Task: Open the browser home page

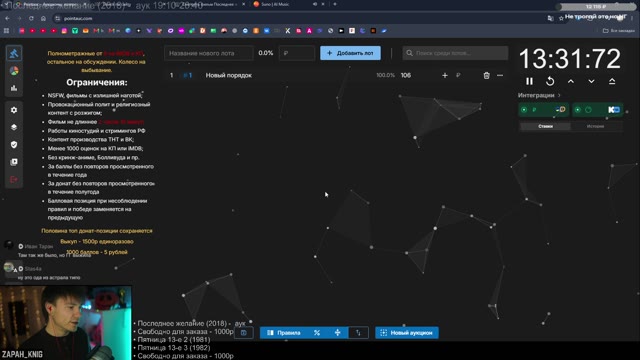Action: coord(43,18)
